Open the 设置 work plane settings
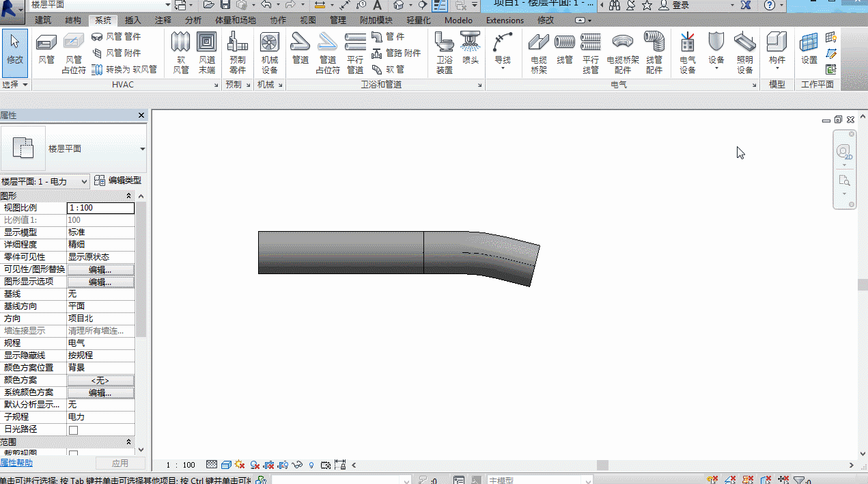This screenshot has width=868, height=484. (809, 49)
